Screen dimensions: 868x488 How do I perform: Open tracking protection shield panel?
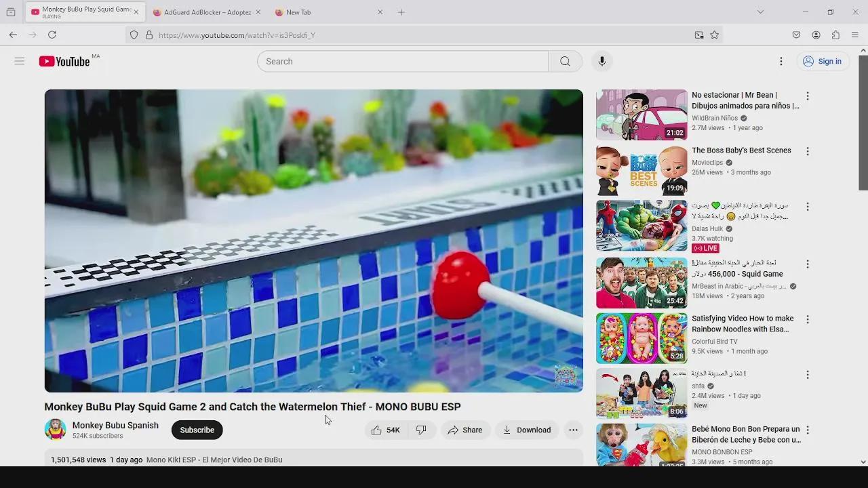click(134, 35)
